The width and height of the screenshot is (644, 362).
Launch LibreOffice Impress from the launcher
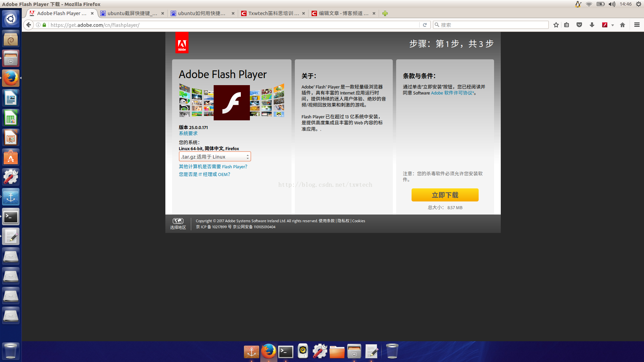11,137
